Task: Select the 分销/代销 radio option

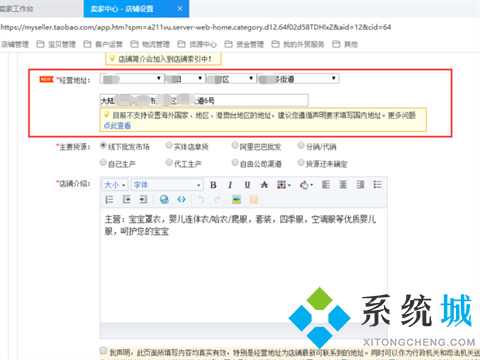Action: tap(301, 145)
